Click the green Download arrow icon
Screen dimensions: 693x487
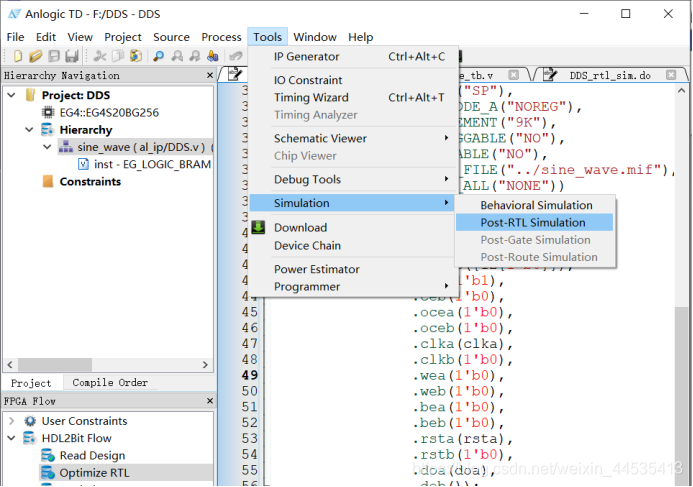(x=258, y=227)
